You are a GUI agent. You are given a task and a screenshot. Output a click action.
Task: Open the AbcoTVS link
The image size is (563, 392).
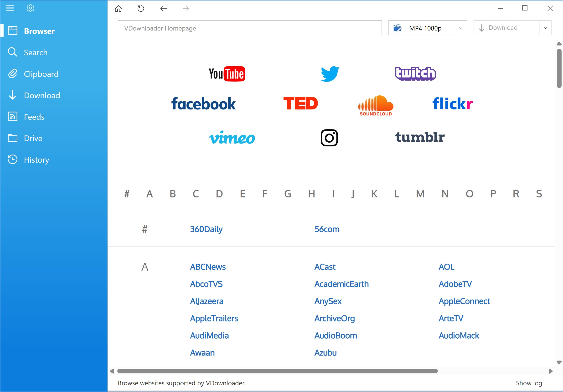206,284
